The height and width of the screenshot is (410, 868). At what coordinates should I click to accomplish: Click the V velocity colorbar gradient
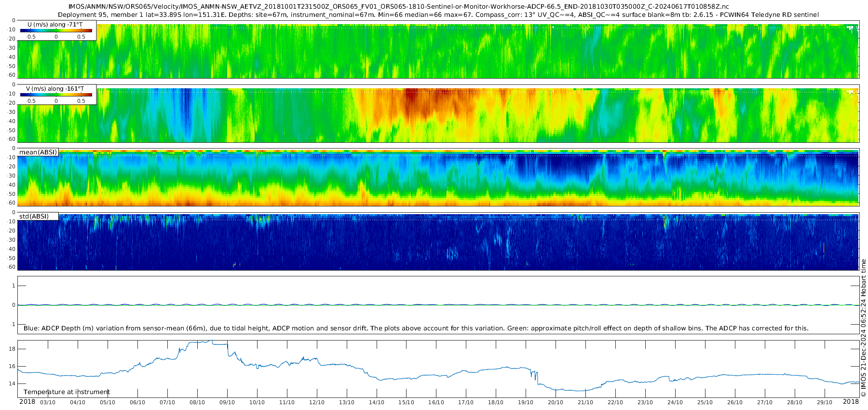(56, 95)
